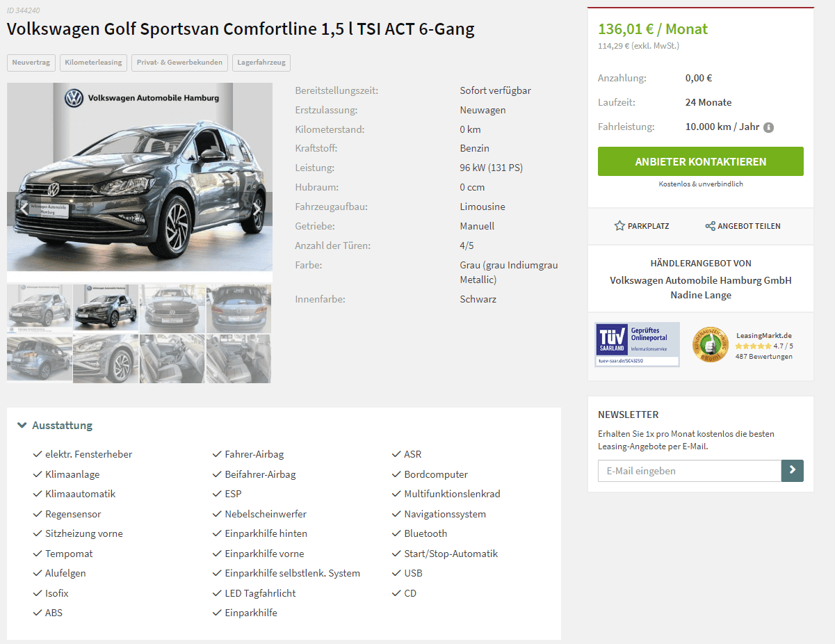
Task: Click Anbieter kontaktieren button
Action: coord(701,161)
